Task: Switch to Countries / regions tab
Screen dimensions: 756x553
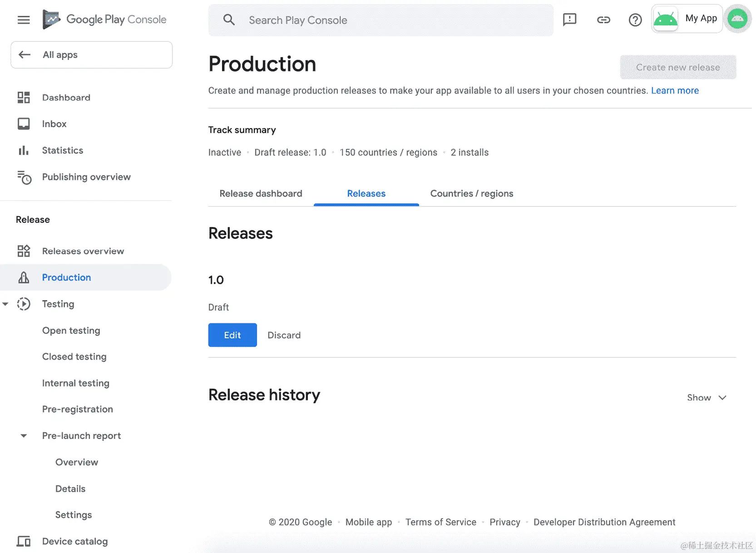Action: [x=471, y=193]
